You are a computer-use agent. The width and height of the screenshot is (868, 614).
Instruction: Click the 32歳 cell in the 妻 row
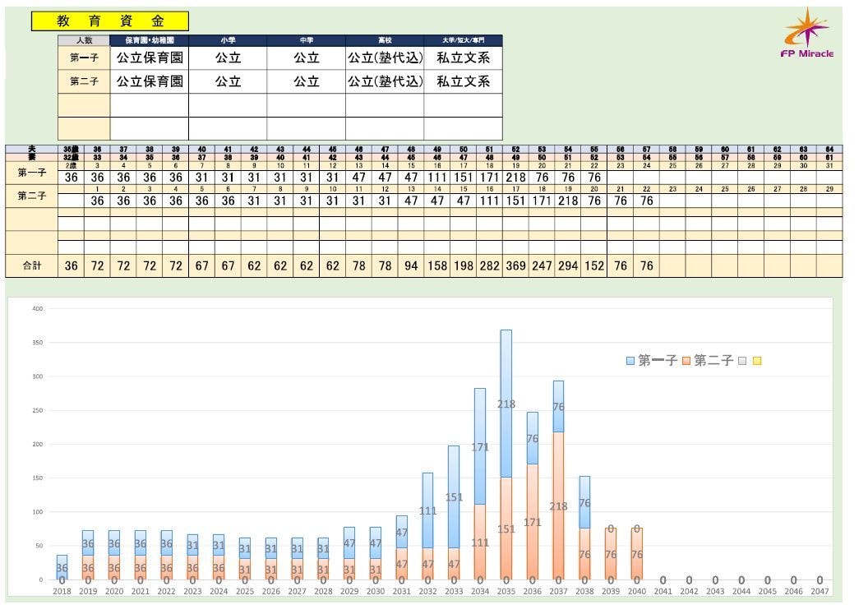click(71, 157)
